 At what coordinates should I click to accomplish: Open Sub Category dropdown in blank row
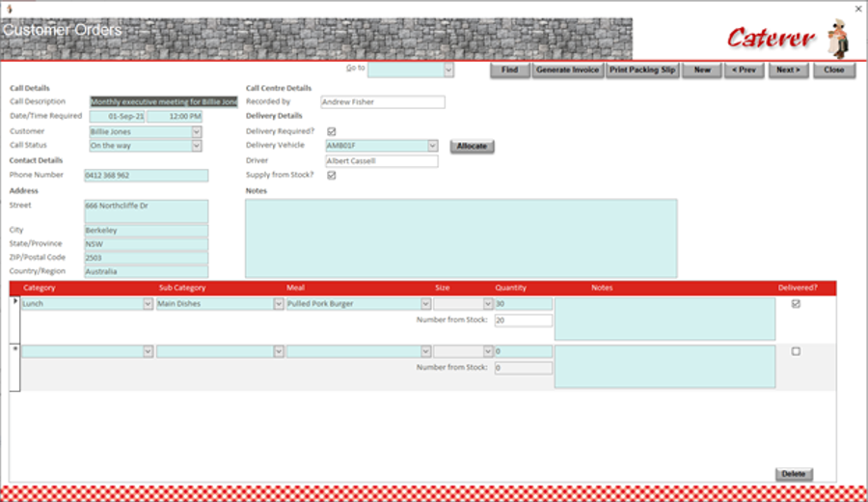(x=279, y=351)
